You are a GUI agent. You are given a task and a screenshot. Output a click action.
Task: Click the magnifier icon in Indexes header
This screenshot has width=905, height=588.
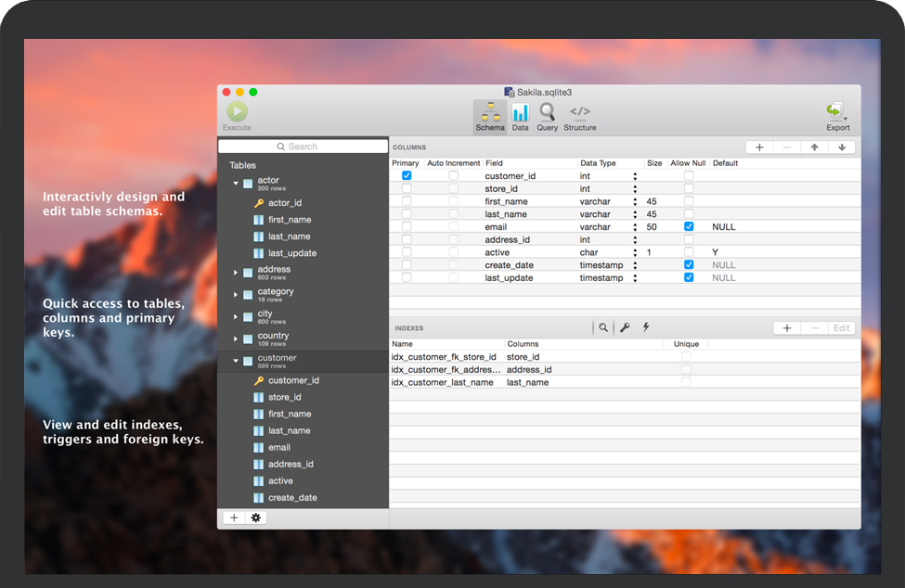pyautogui.click(x=603, y=327)
